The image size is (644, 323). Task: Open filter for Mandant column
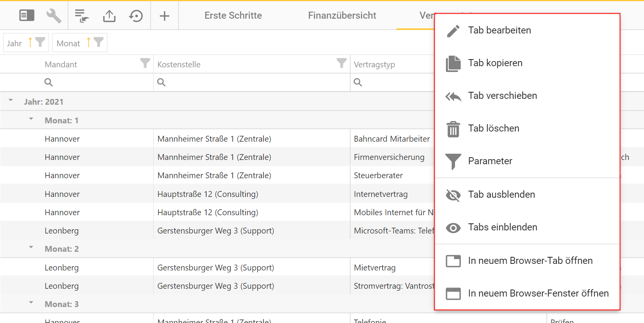[145, 63]
